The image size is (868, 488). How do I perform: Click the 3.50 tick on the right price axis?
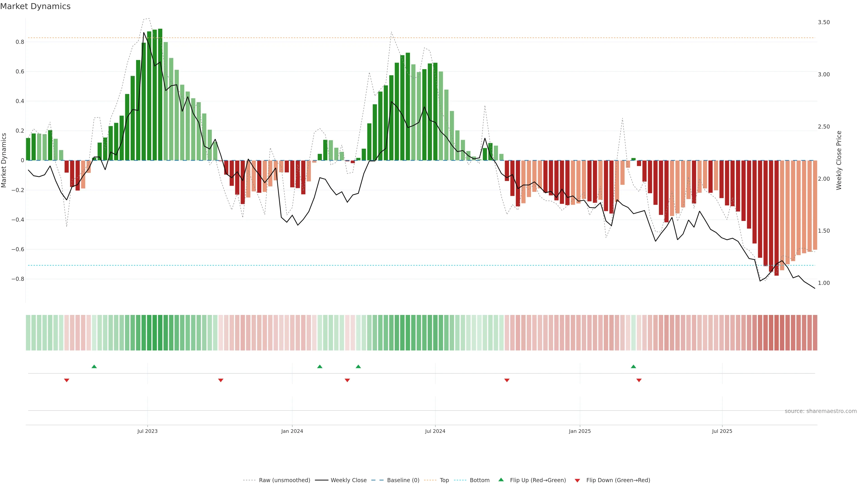pyautogui.click(x=823, y=22)
